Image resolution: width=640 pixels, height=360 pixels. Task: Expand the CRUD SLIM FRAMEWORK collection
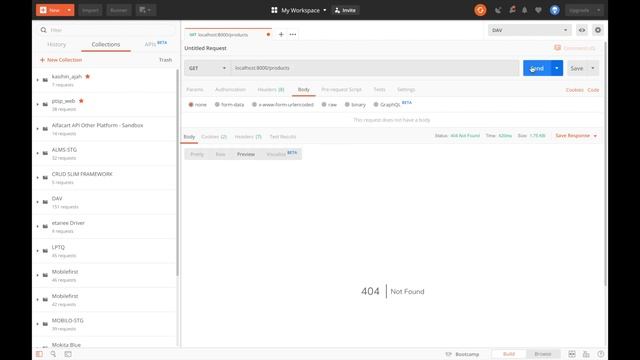[x=38, y=178]
